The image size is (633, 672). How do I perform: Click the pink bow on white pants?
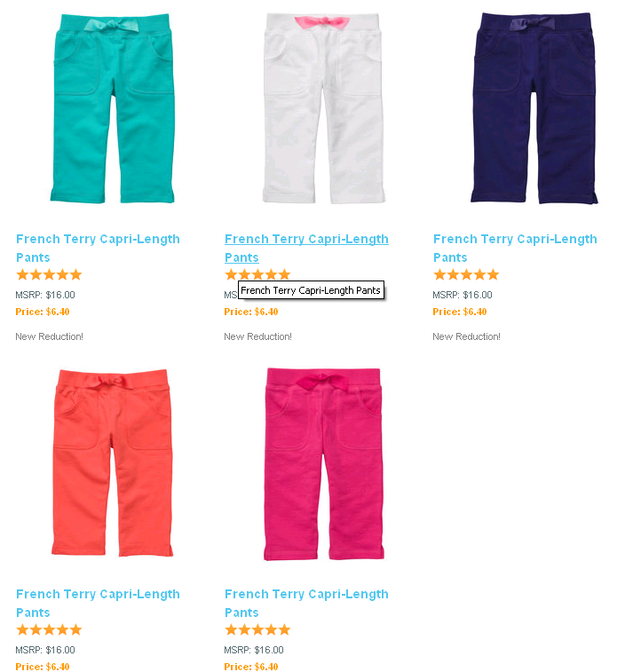(322, 22)
